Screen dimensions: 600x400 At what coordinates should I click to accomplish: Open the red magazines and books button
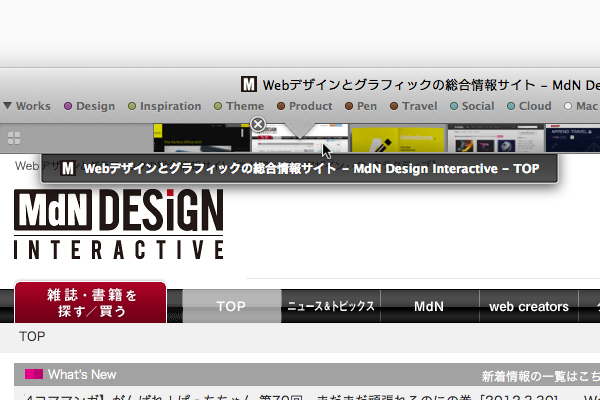[x=91, y=303]
